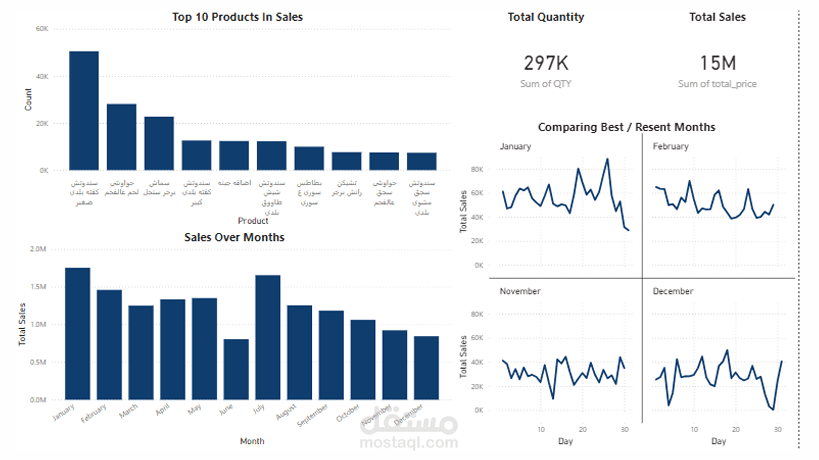Select the July sales bar
The image size is (819, 460).
click(268, 337)
